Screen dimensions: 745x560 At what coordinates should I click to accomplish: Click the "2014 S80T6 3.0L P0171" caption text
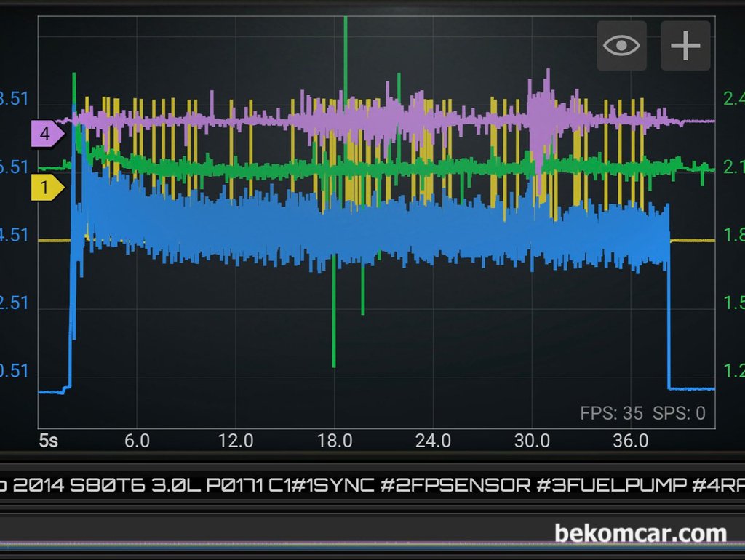tap(138, 485)
